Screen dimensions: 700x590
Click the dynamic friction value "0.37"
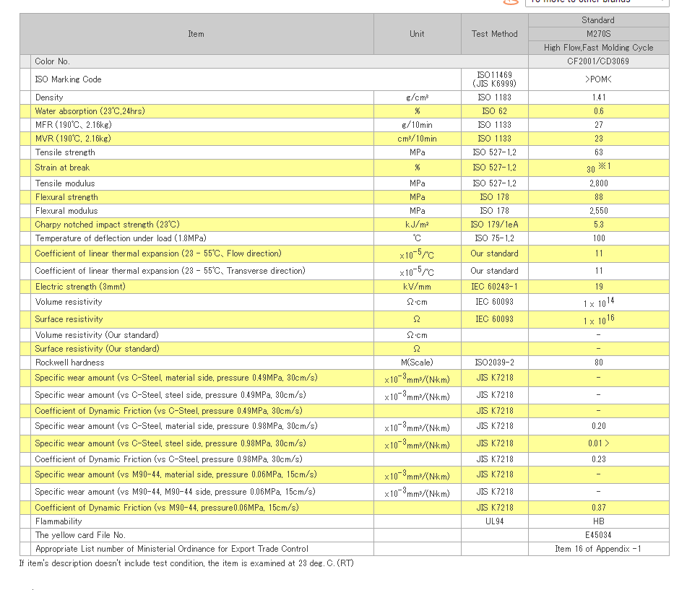pyautogui.click(x=599, y=508)
